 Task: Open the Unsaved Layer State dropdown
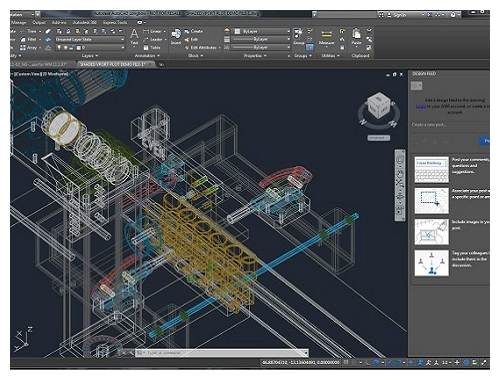[x=89, y=39]
